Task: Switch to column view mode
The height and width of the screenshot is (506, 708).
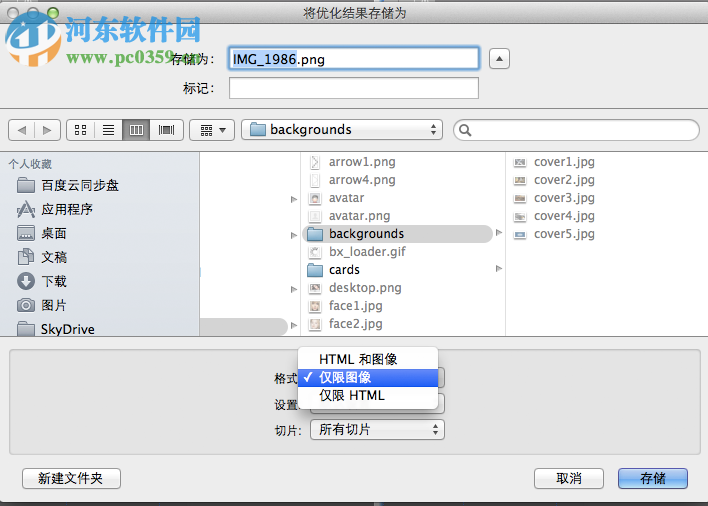Action: (136, 130)
